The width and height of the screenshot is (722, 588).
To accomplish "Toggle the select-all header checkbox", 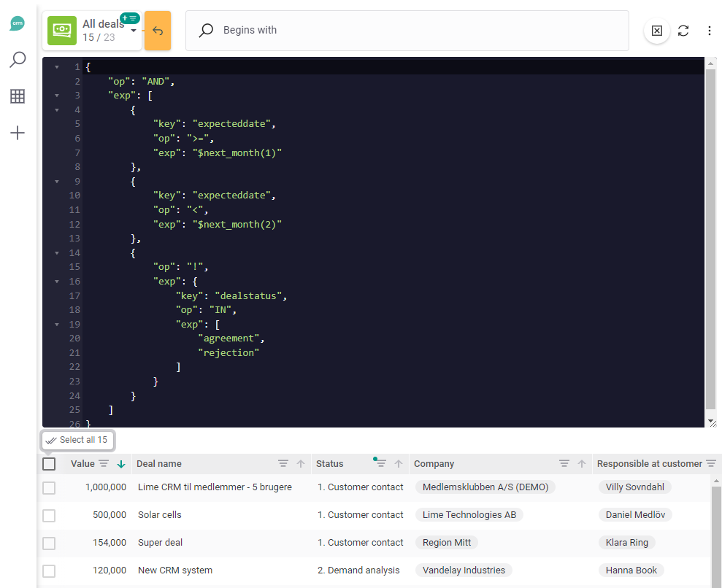I will [49, 464].
